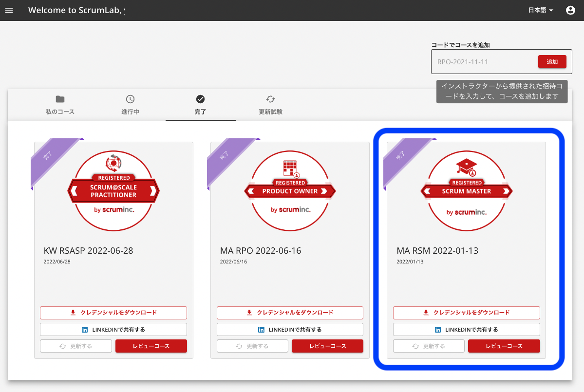Open レビューコース for MA RPO 2022-06-16
This screenshot has width=584, height=392.
coord(327,346)
